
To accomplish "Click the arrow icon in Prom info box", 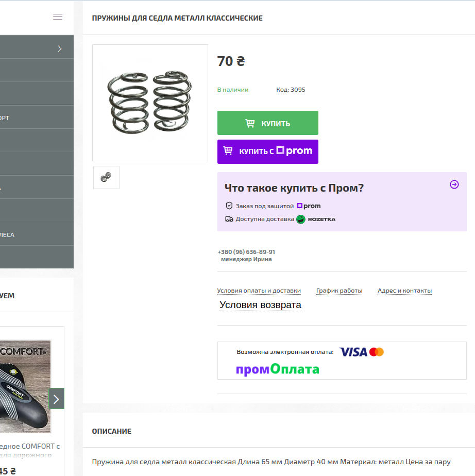I will click(454, 184).
